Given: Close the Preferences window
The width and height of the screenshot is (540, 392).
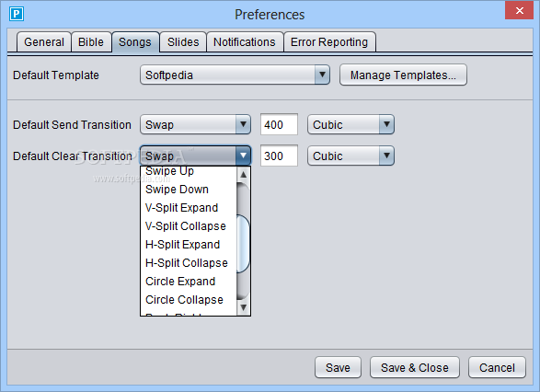Looking at the screenshot, I should (520, 10).
